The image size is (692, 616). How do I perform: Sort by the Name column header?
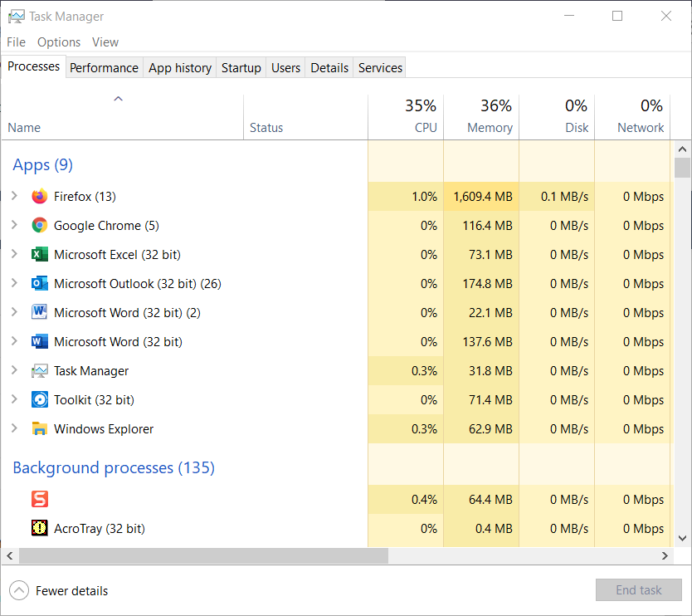point(122,117)
